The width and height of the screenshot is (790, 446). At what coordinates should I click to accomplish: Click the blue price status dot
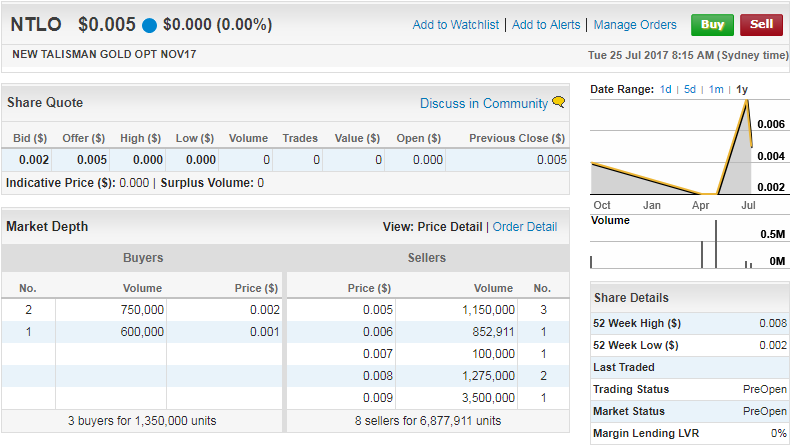pyautogui.click(x=149, y=25)
